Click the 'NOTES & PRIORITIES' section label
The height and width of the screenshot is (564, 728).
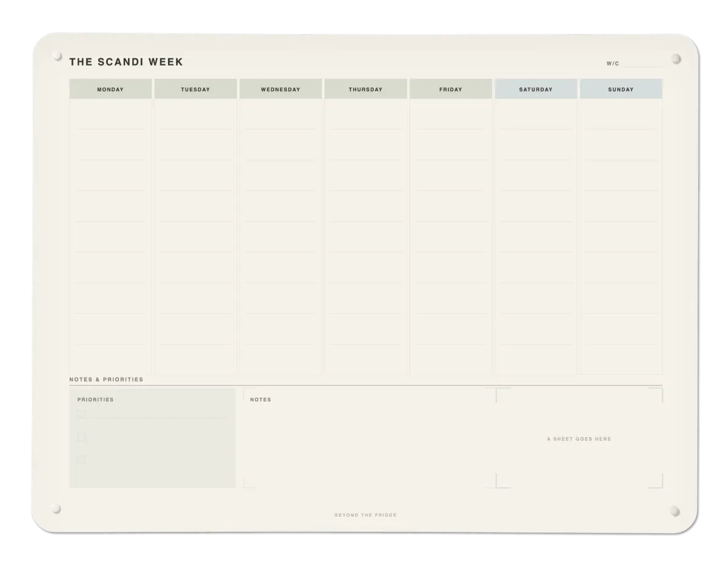pyautogui.click(x=106, y=379)
